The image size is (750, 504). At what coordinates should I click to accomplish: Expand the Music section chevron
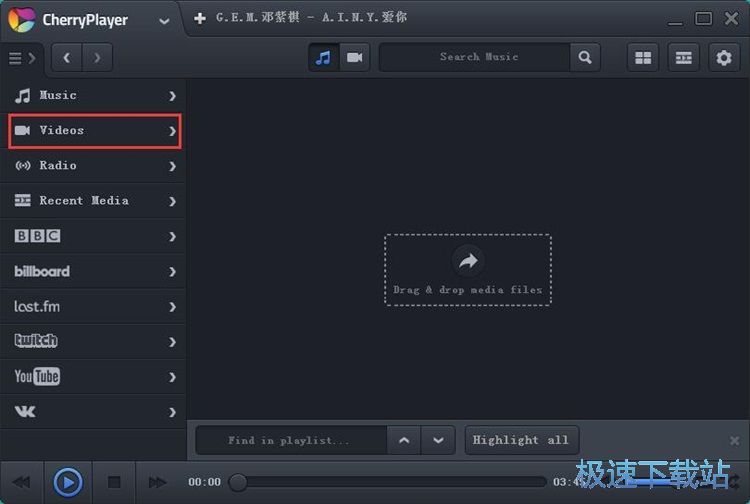[172, 96]
